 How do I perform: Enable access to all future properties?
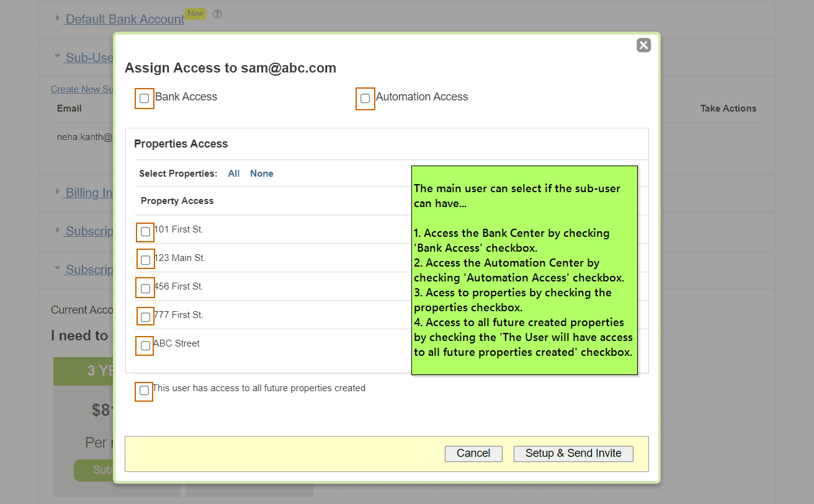coord(145,391)
